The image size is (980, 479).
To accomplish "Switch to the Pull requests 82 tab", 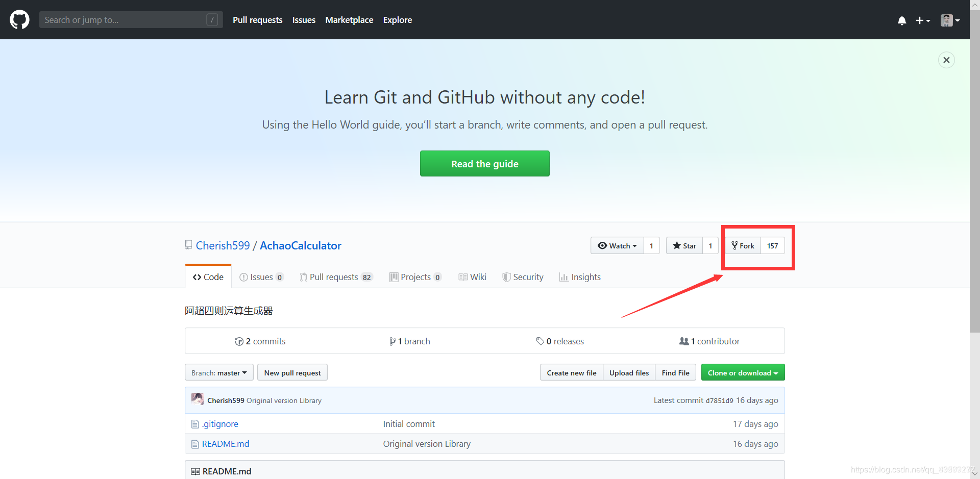I will click(336, 276).
